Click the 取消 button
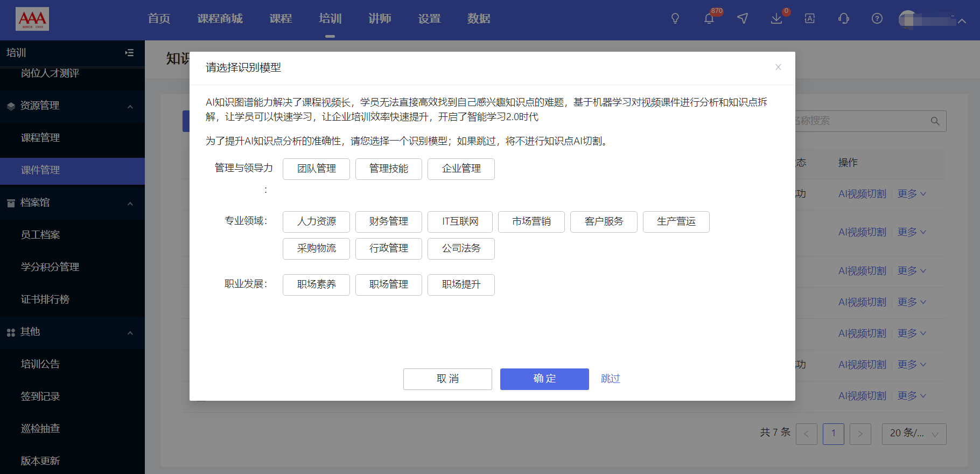The width and height of the screenshot is (980, 474). (x=447, y=379)
